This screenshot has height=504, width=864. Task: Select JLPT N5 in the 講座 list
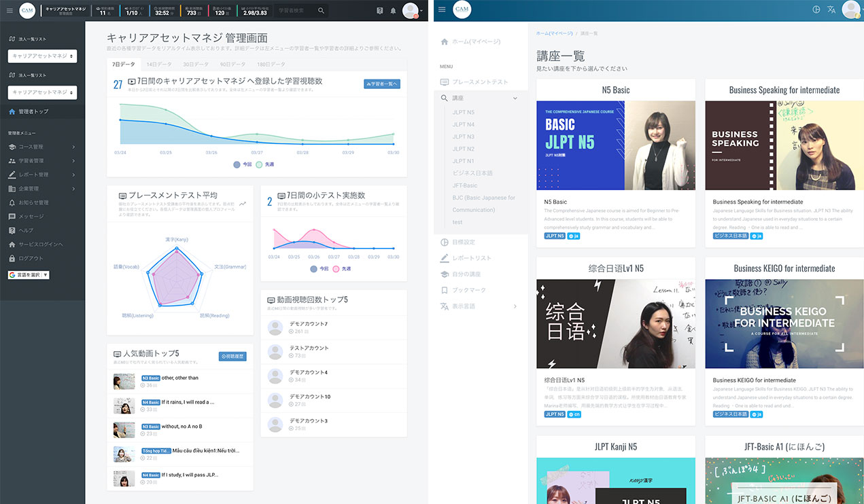point(464,113)
